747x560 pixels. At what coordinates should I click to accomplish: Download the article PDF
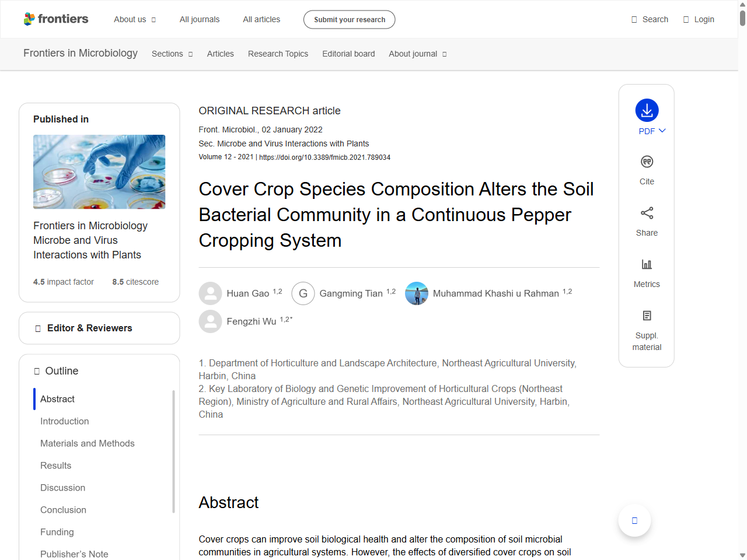(646, 110)
